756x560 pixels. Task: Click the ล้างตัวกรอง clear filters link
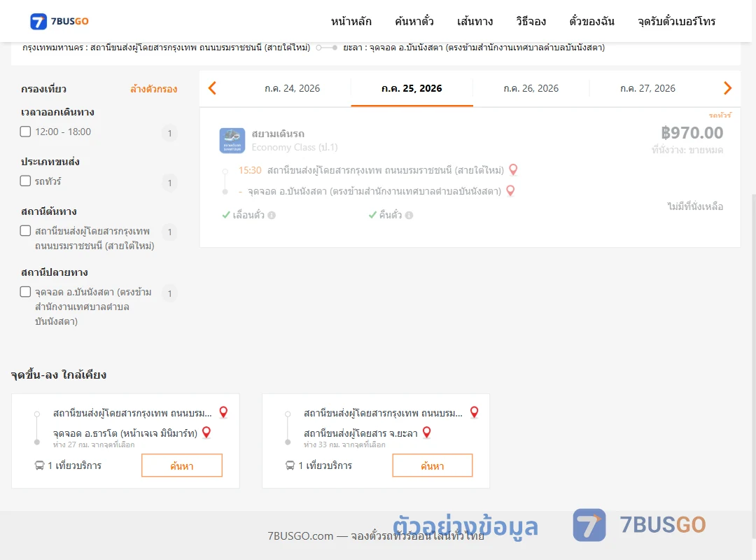[x=154, y=89]
